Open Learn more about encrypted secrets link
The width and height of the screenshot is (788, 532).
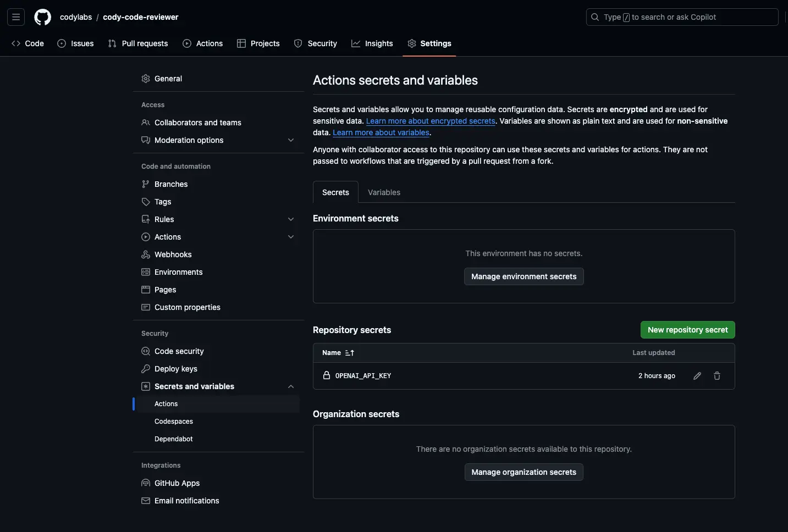[431, 121]
